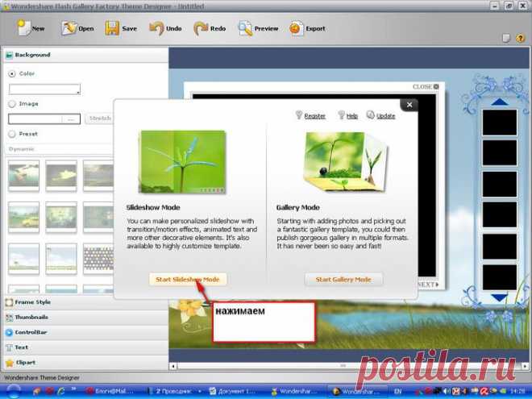Click the up arrow above thumbnail strip
The width and height of the screenshot is (532, 399).
click(x=500, y=102)
